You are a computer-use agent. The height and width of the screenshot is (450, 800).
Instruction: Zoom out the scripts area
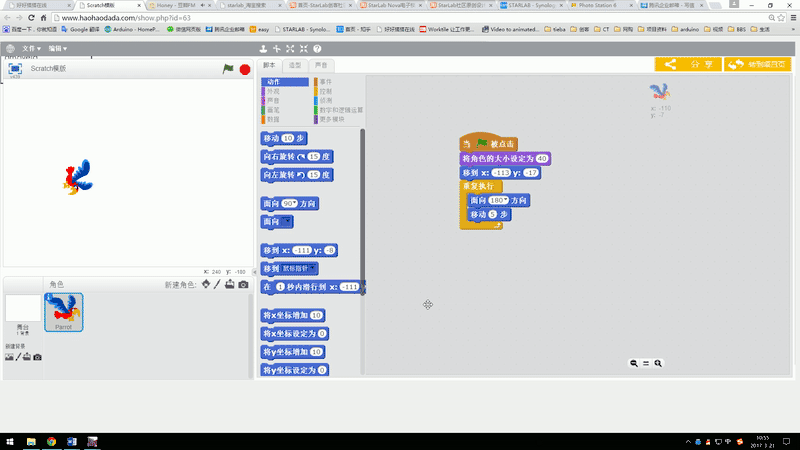634,363
